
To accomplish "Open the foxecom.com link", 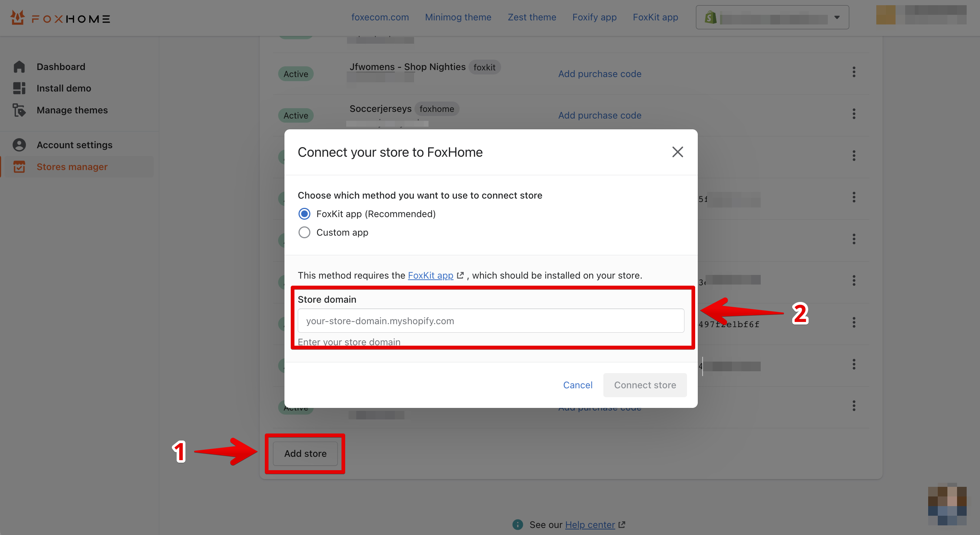I will tap(380, 17).
